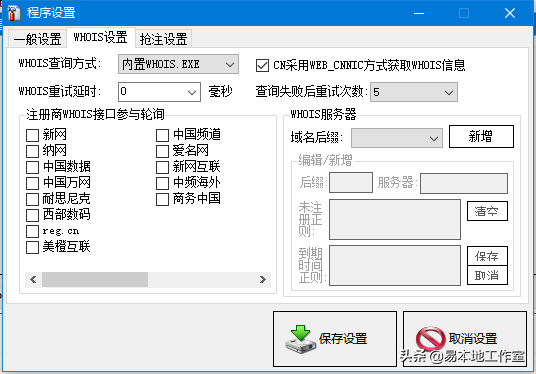536x374 pixels.
Task: Enable the 爱名网 checkbox
Action: (x=162, y=151)
